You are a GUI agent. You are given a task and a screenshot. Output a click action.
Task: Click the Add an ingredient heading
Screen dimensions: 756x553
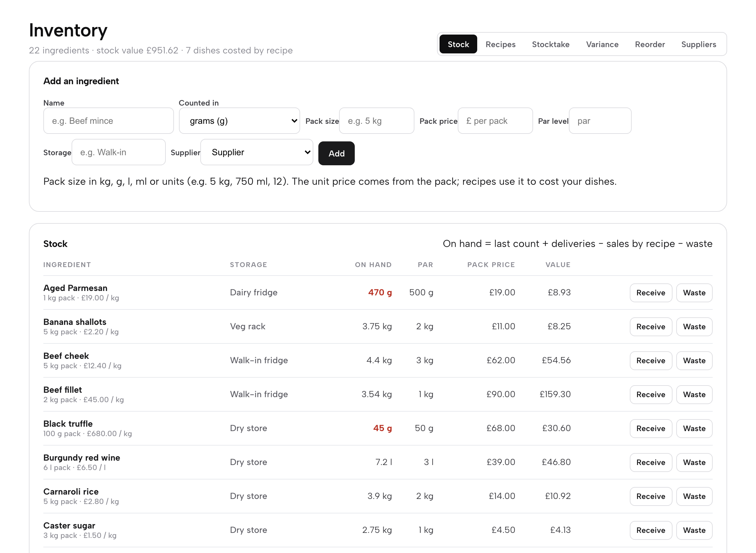point(81,81)
